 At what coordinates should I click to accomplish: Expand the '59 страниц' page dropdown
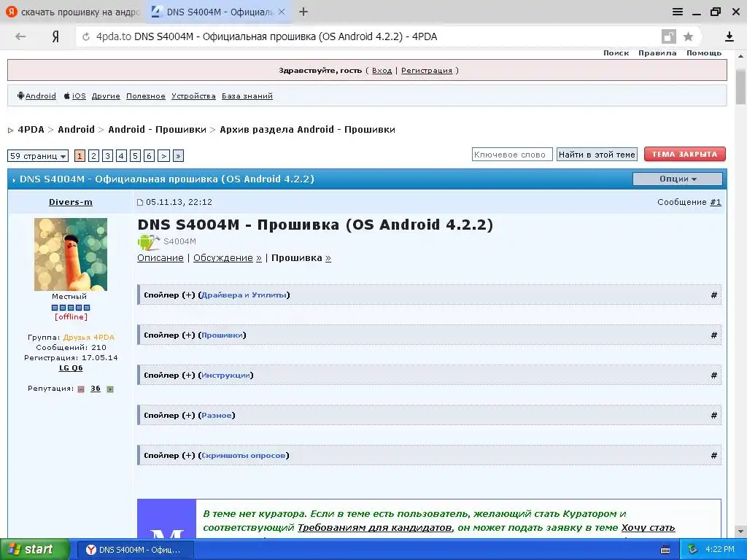click(38, 156)
